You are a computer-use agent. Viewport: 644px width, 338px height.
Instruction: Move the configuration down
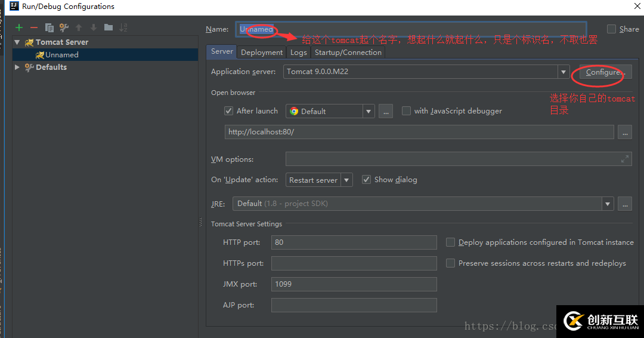coord(94,27)
